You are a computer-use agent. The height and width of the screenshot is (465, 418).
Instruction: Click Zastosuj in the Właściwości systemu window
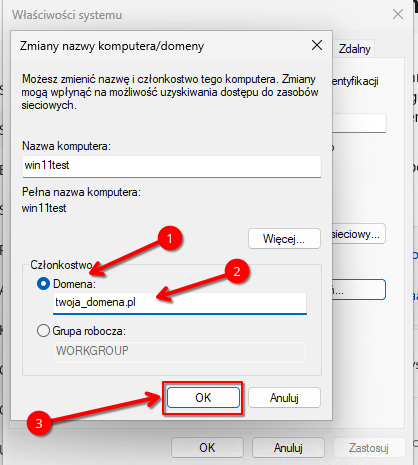369,448
